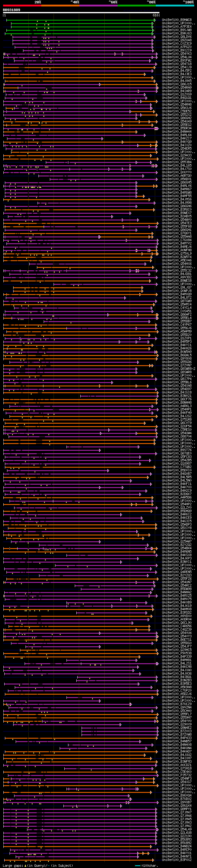Click the label UniRef100_Q751R8
Viewport: 197px width, 868px height.
(177, 419)
